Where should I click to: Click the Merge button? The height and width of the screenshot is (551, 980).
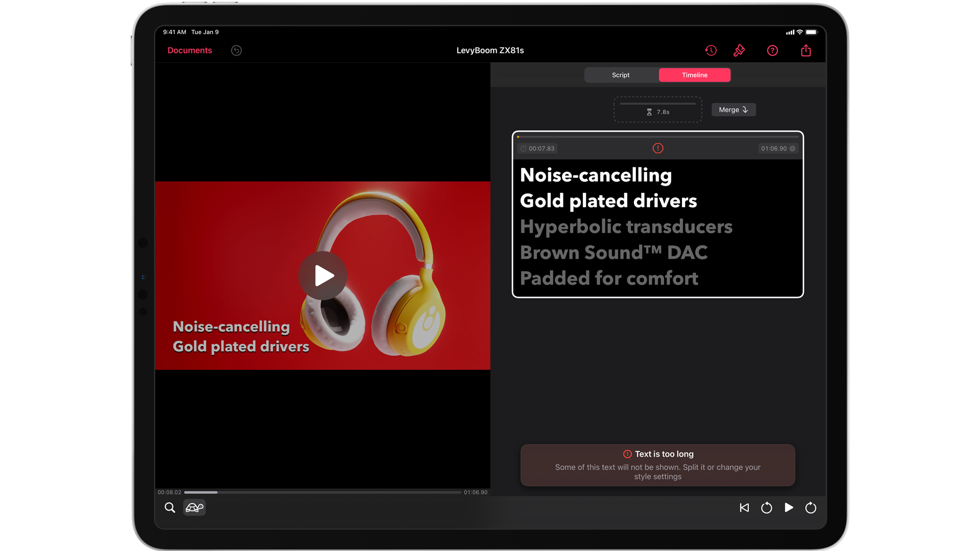click(733, 110)
